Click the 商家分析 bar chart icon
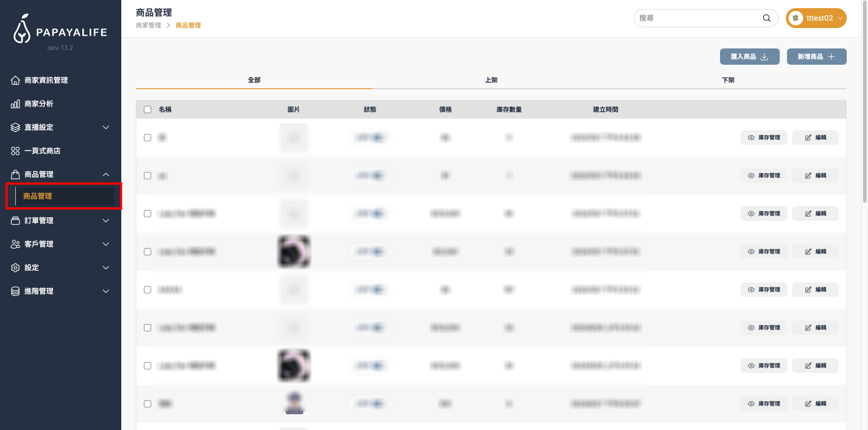Viewport: 868px width, 430px height. (x=15, y=104)
